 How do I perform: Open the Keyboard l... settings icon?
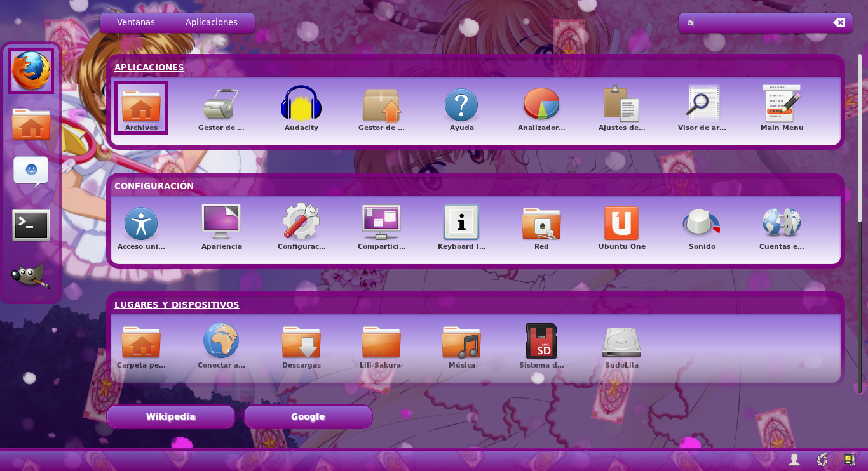[x=461, y=227]
